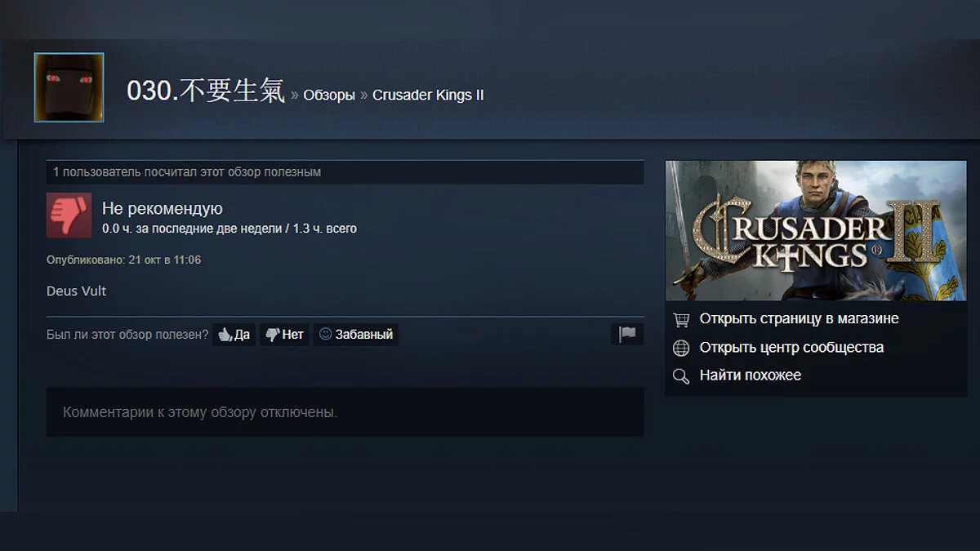Image resolution: width=980 pixels, height=551 pixels.
Task: Mark the review as Забавный
Action: point(356,335)
